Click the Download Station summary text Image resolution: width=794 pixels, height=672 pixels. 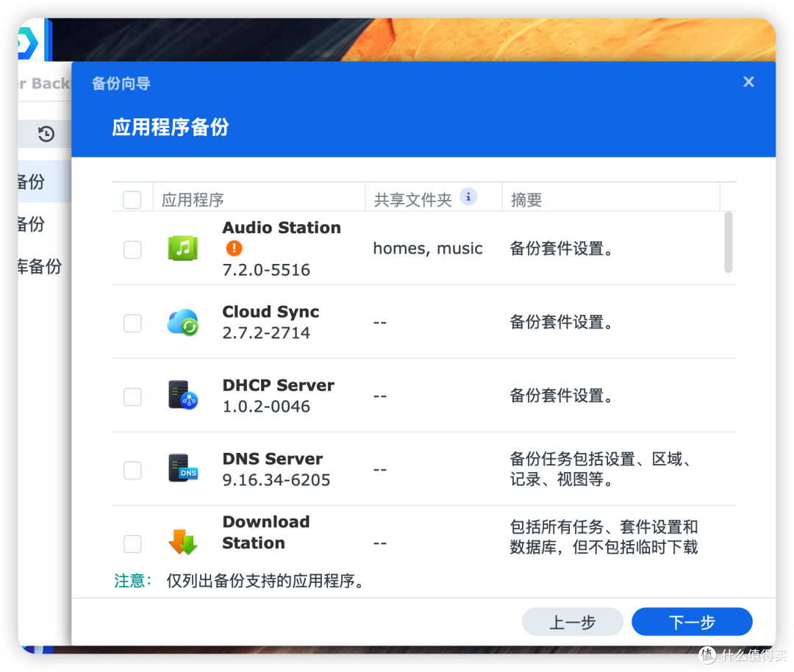[604, 537]
